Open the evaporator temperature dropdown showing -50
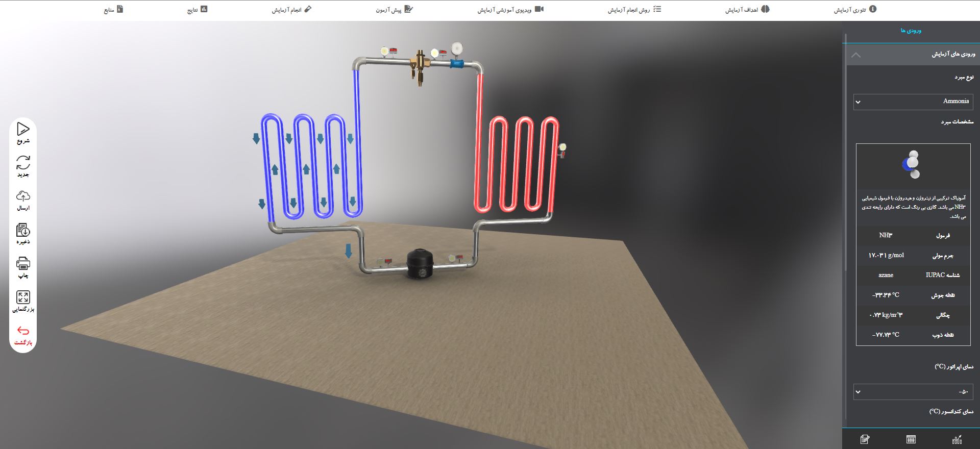 [913, 392]
